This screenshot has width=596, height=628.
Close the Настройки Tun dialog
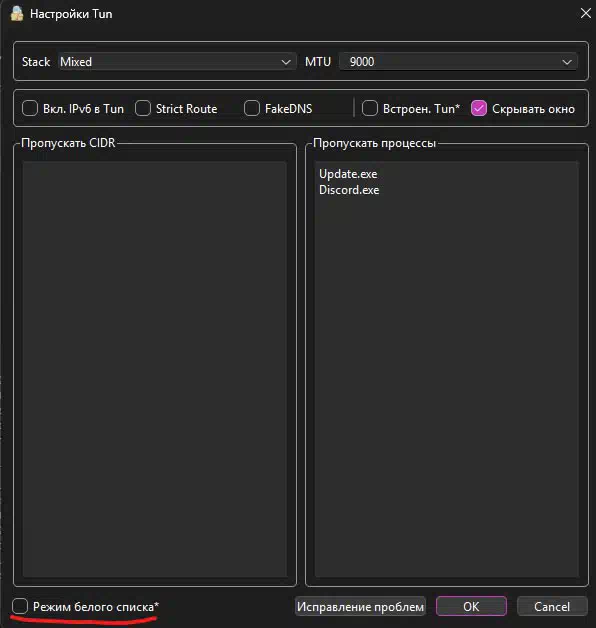coord(586,13)
